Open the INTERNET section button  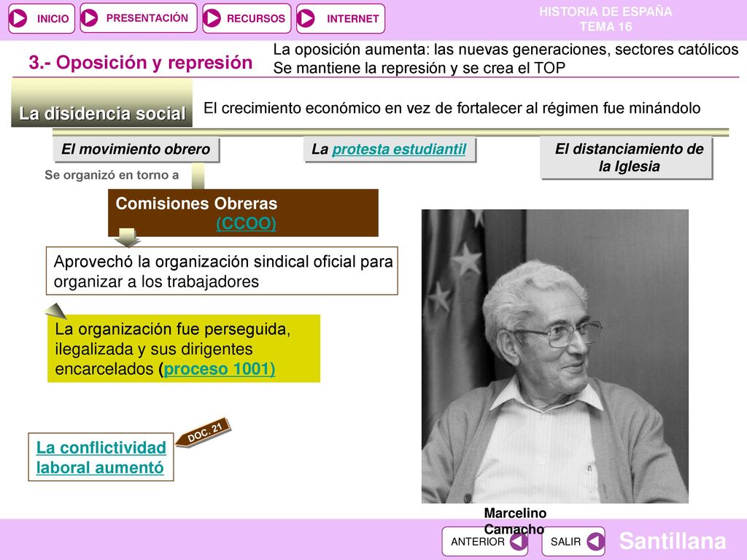pos(340,18)
